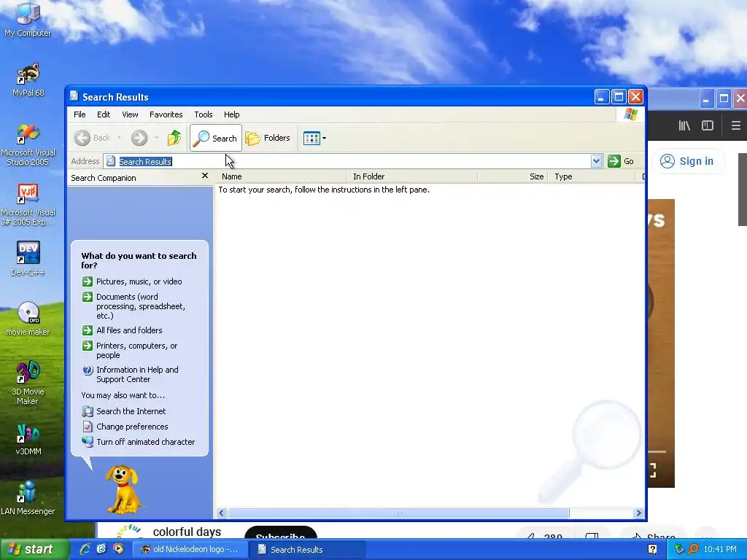The image size is (747, 560).
Task: Go up one folder level
Action: point(174,138)
